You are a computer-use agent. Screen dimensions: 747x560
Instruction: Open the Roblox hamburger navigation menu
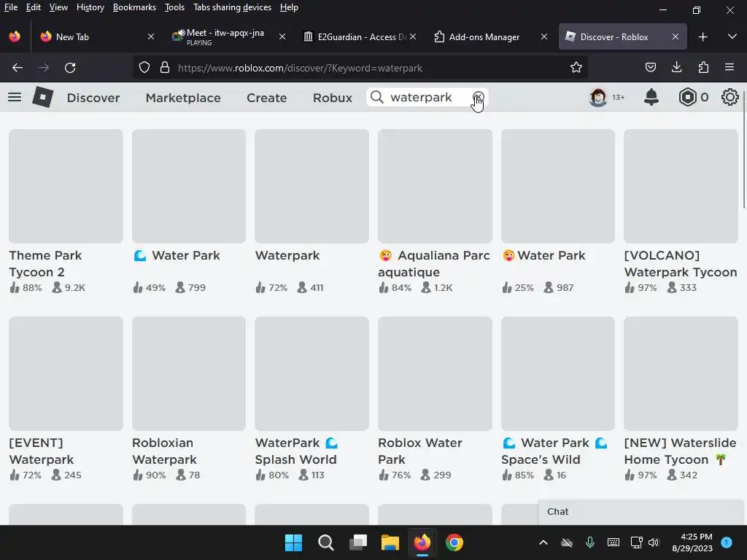[x=15, y=97]
